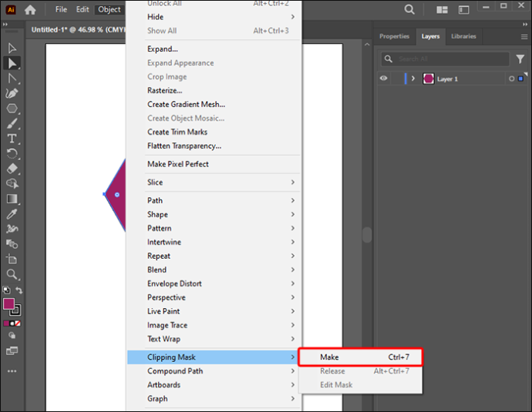
Task: Activate the Zoom tool
Action: click(12, 274)
